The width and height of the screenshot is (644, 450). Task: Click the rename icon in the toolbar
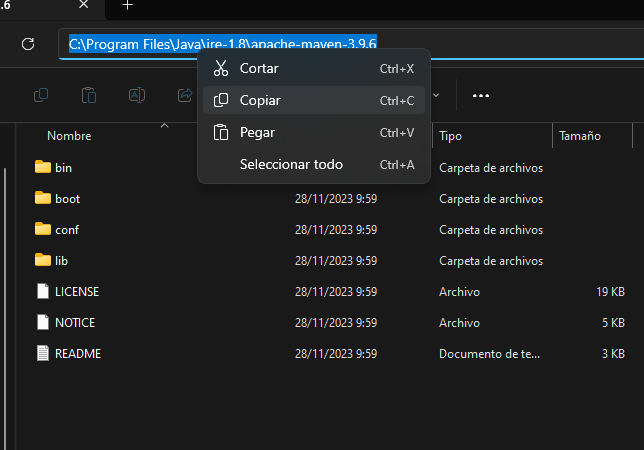137,95
